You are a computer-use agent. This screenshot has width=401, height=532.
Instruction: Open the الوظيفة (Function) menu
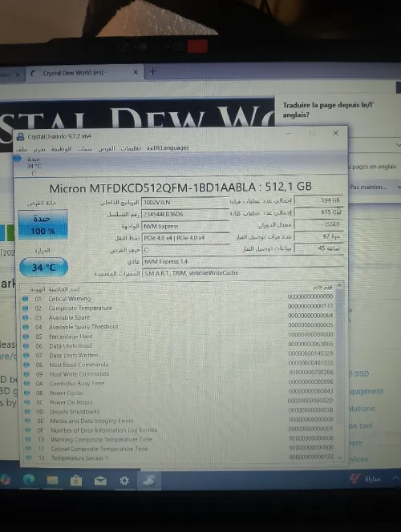pyautogui.click(x=61, y=148)
